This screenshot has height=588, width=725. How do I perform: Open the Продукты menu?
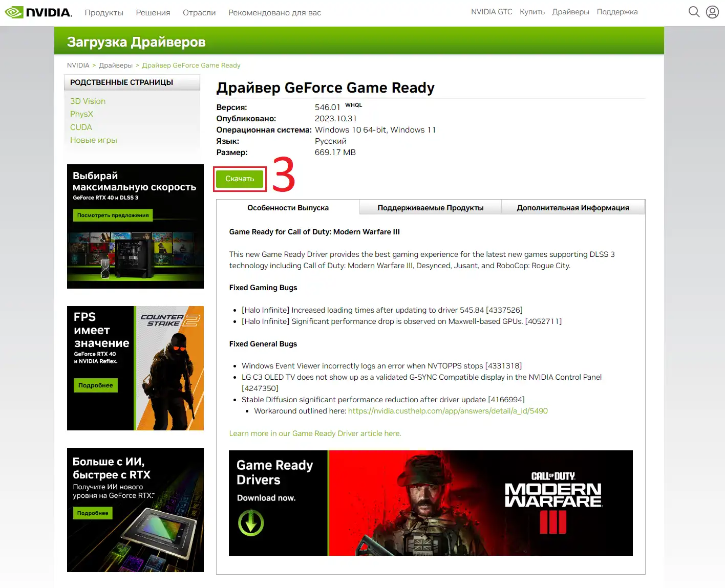click(104, 12)
